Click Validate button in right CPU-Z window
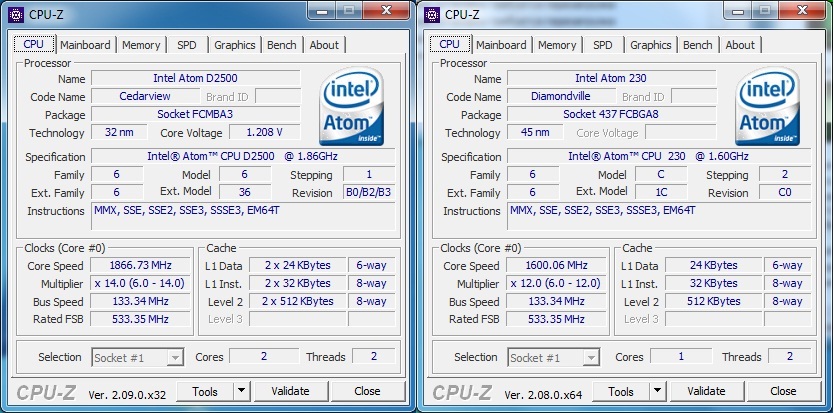 click(706, 391)
